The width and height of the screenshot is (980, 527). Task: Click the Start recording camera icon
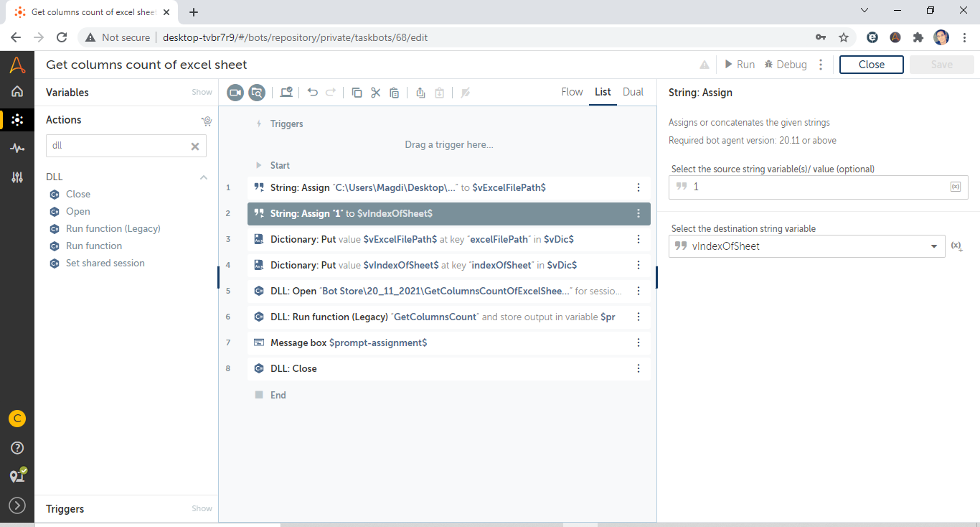235,92
